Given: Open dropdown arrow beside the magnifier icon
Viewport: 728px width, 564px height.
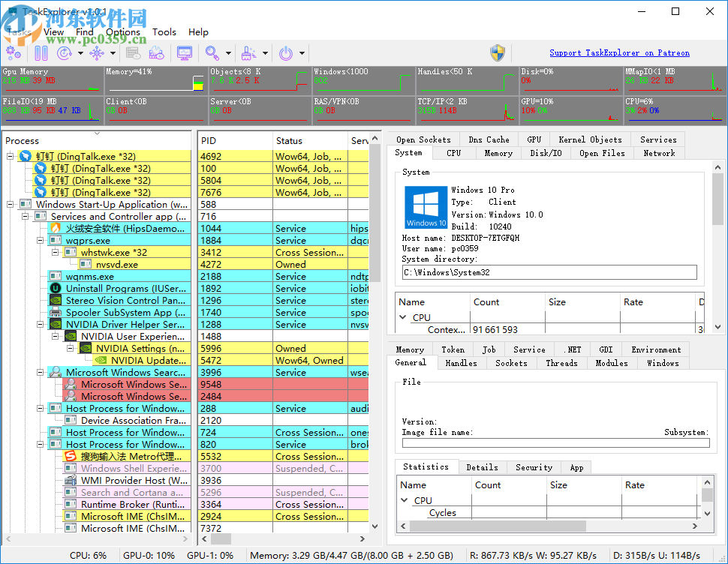Looking at the screenshot, I should tap(228, 53).
